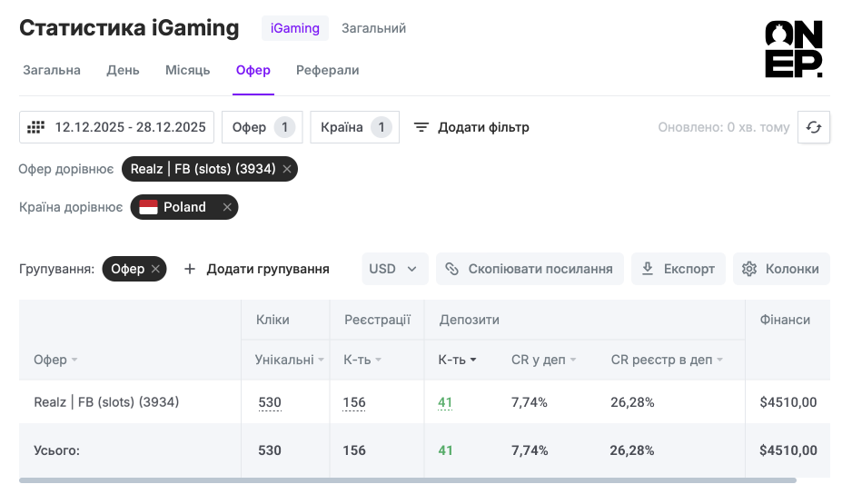Expand the USD currency dropdown
852x504 pixels.
pos(392,269)
